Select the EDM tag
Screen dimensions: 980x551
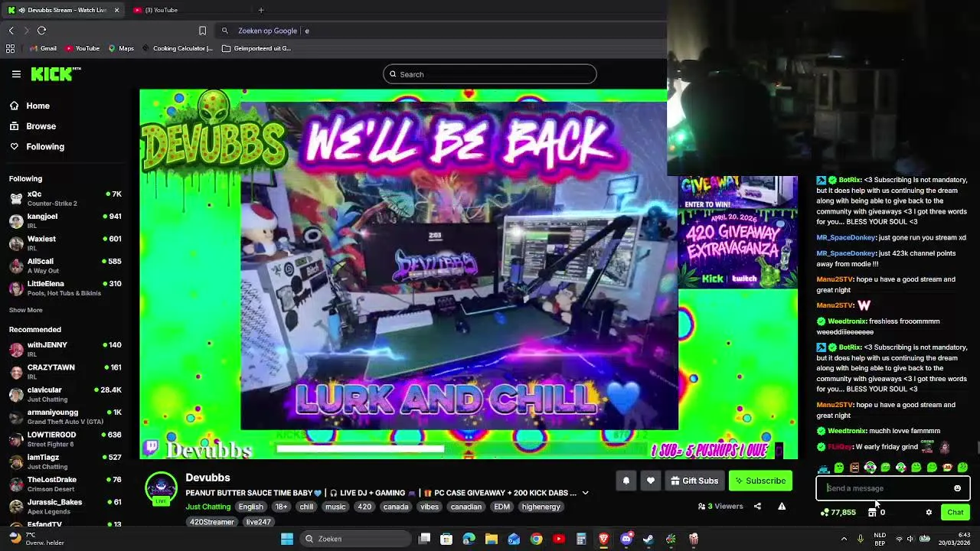502,507
